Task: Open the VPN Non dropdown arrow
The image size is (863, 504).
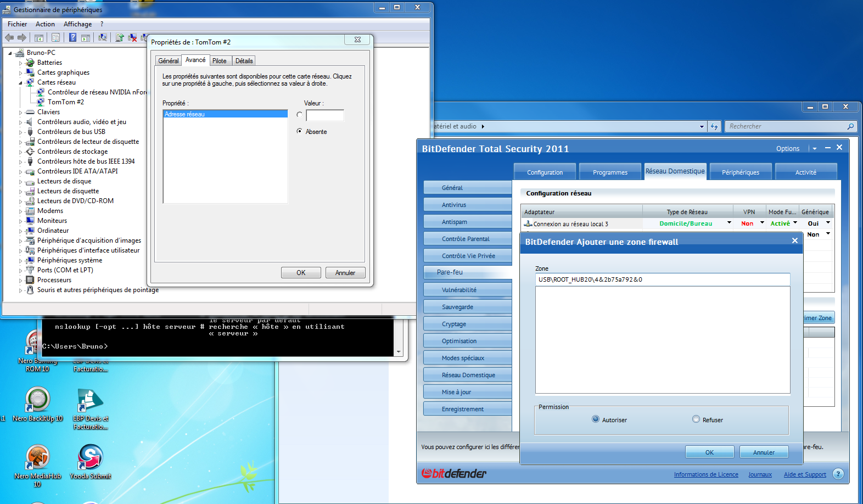Action: (762, 223)
